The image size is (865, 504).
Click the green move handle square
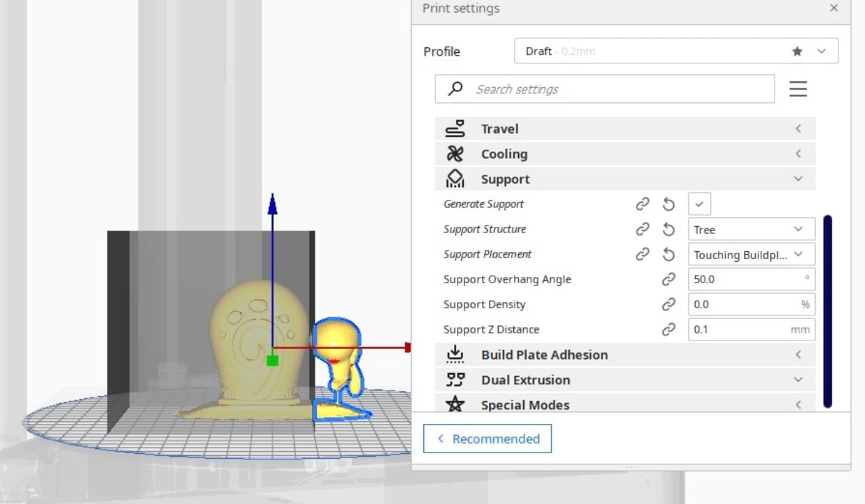coord(272,360)
